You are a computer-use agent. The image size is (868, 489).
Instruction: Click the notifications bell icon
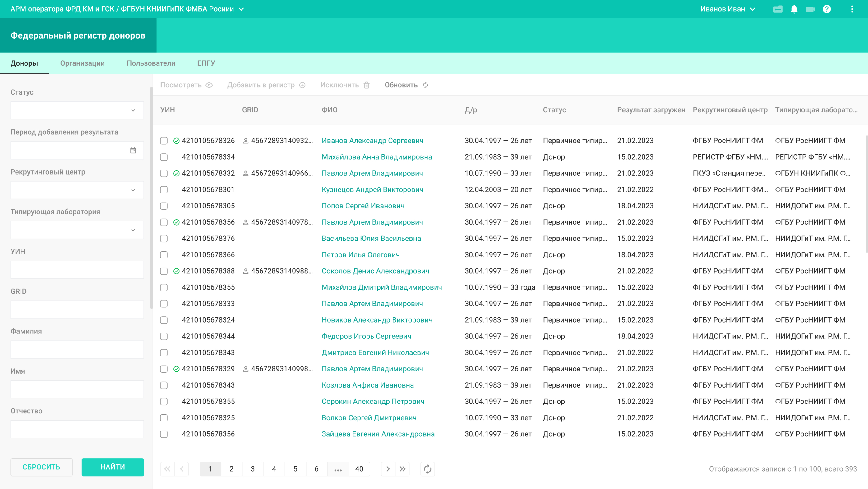click(x=794, y=9)
